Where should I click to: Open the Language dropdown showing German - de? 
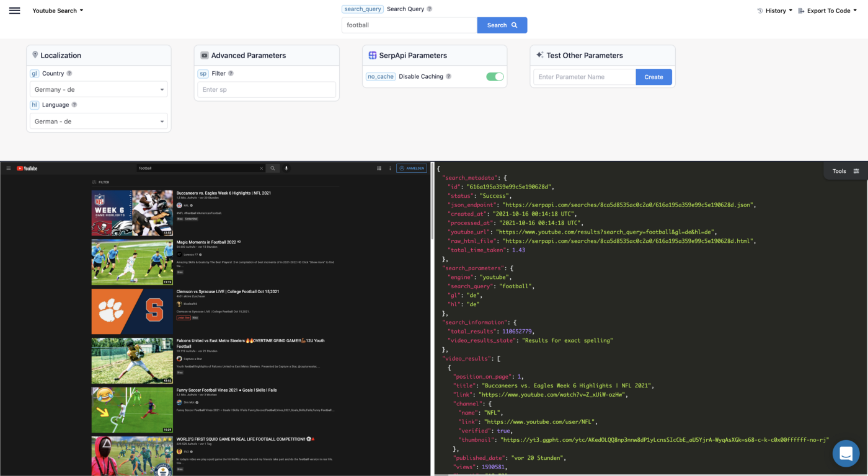[x=99, y=121]
